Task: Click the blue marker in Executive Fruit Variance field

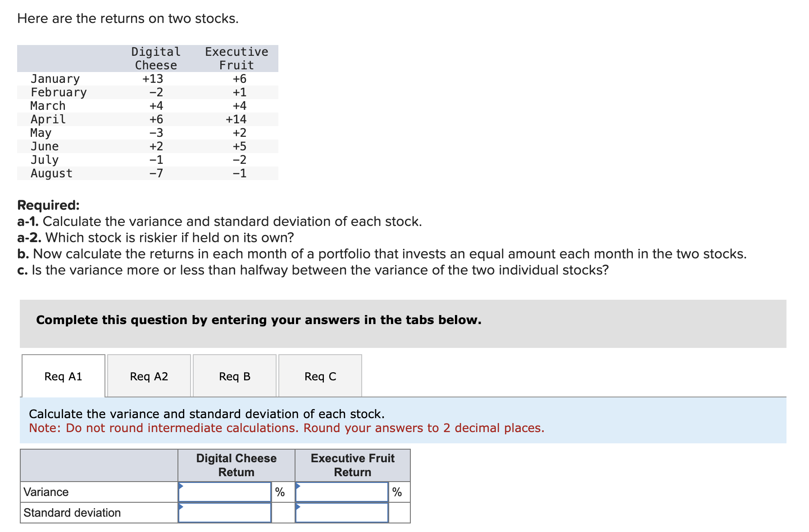Action: point(298,487)
